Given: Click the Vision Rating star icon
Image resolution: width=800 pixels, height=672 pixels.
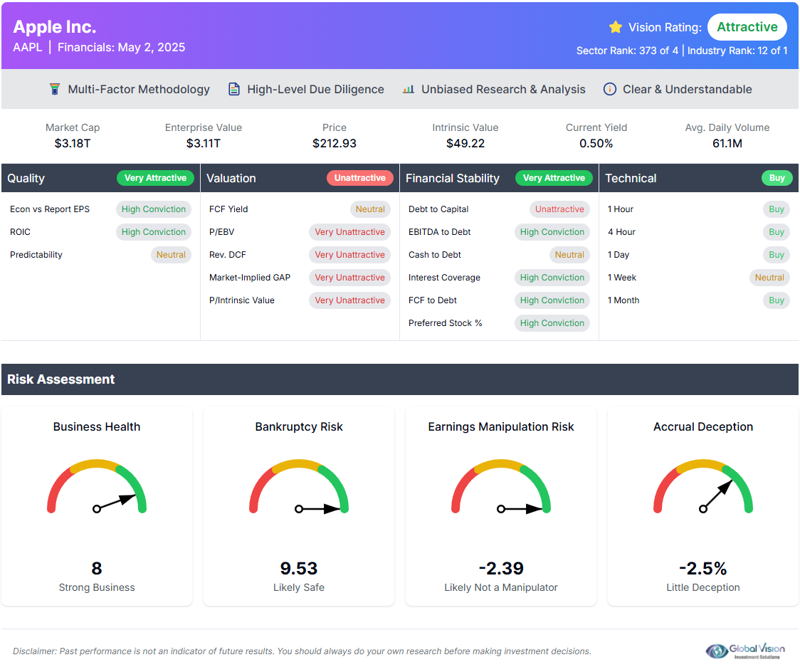Looking at the screenshot, I should [x=615, y=26].
